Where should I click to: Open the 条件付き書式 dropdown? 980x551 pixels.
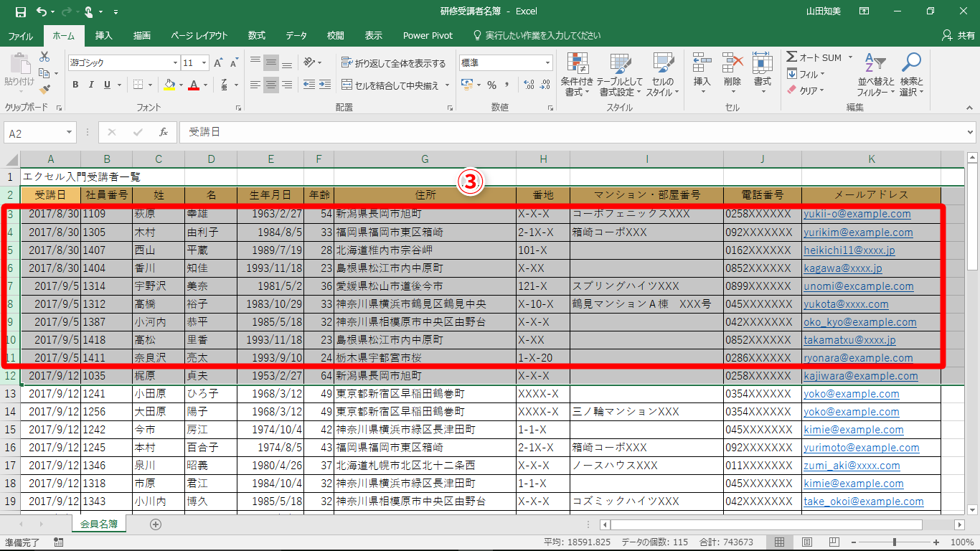click(x=577, y=75)
